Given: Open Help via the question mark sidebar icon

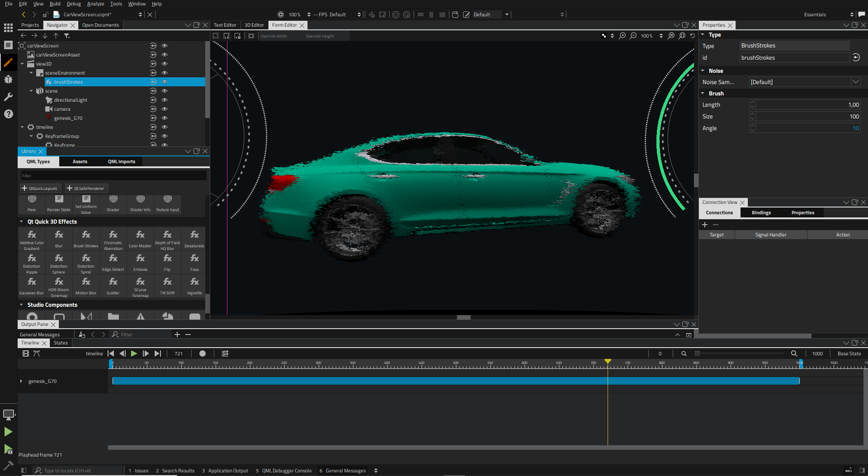Looking at the screenshot, I should (x=8, y=114).
